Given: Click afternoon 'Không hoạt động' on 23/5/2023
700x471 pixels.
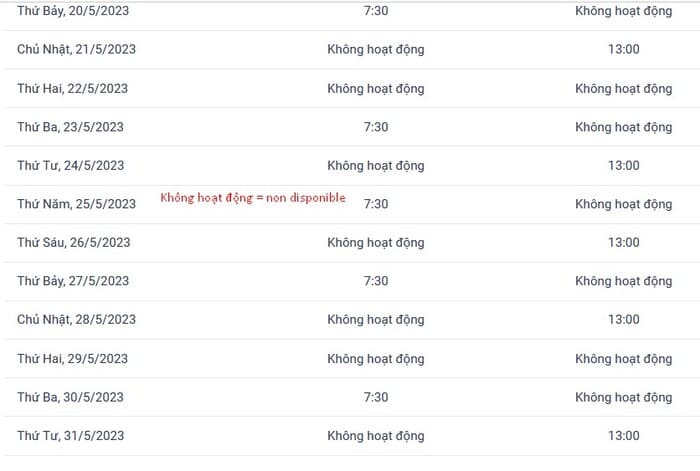Looking at the screenshot, I should pos(623,127).
